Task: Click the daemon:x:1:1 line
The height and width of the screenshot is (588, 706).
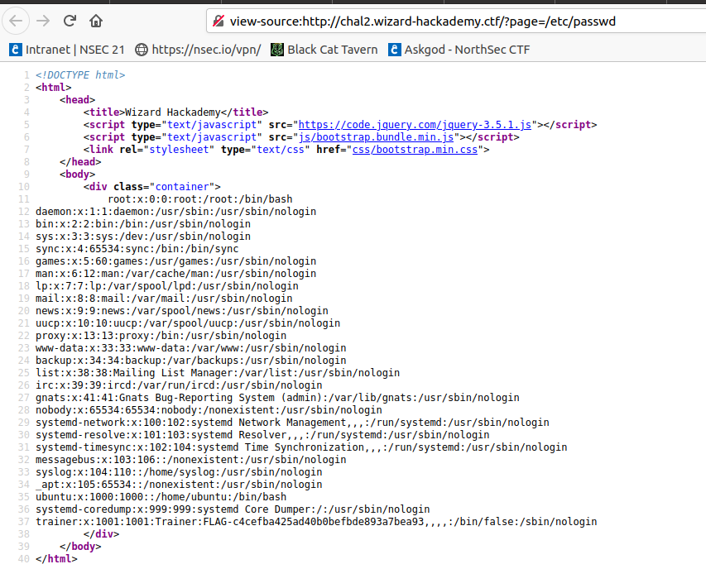Action: coord(175,212)
